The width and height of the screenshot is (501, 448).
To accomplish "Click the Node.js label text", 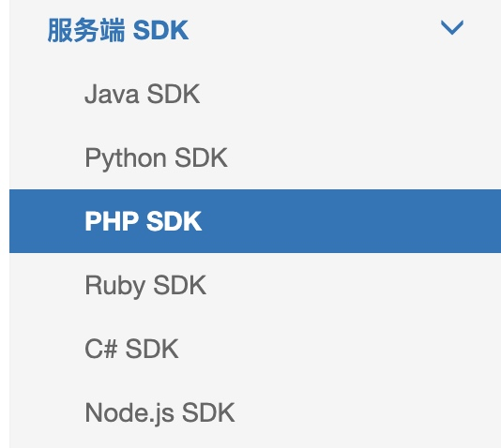I will [x=129, y=414].
